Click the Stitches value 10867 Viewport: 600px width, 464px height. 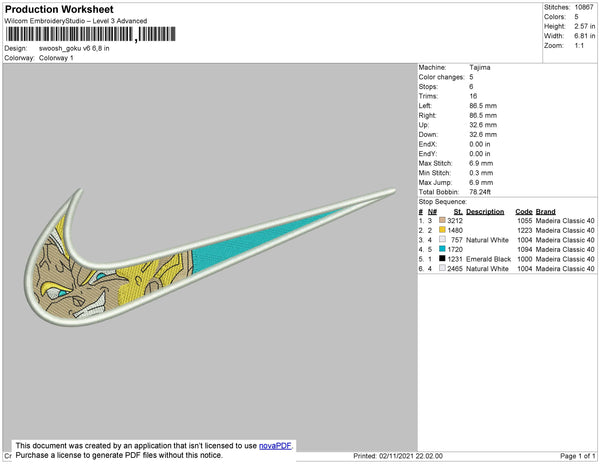point(584,7)
